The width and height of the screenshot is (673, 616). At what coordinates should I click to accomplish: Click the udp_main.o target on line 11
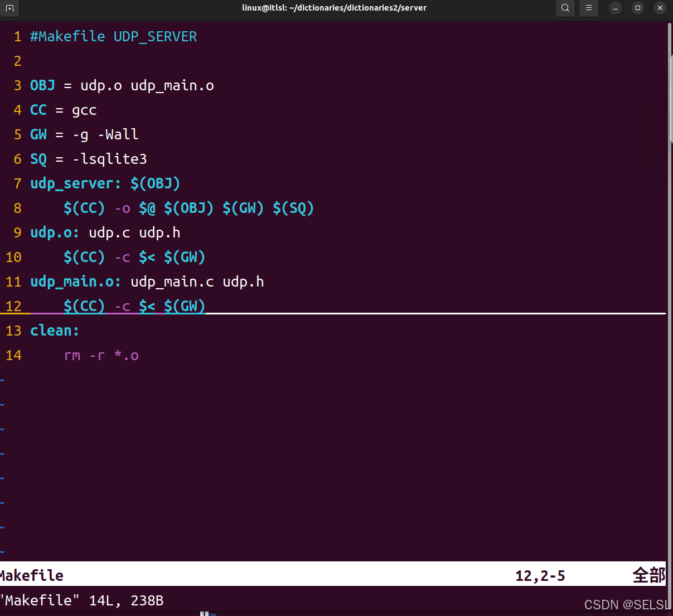click(71, 282)
